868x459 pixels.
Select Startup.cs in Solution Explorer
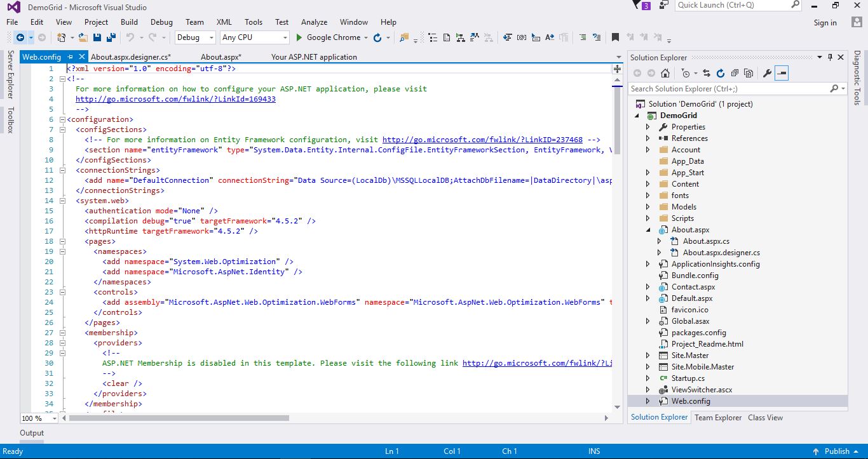pyautogui.click(x=688, y=378)
